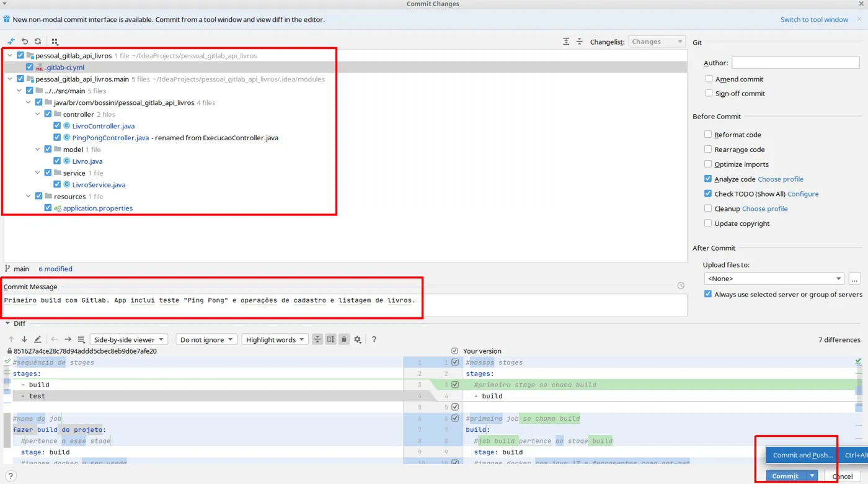The image size is (868, 484).
Task: Click into the Author input field
Action: [x=795, y=63]
